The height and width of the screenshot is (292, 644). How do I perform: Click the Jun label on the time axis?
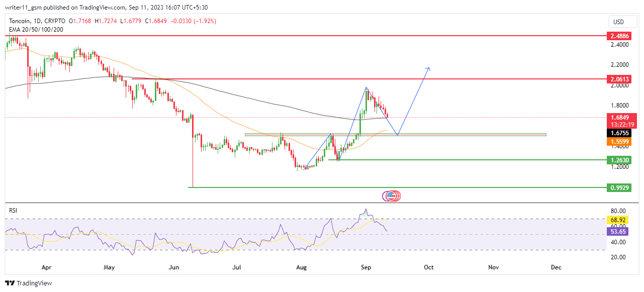pos(173,268)
